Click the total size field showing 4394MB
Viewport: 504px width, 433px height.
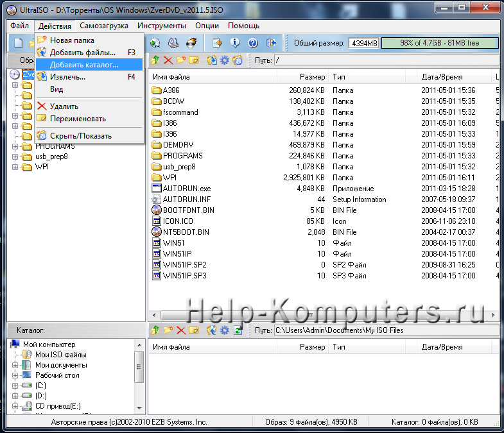click(364, 43)
